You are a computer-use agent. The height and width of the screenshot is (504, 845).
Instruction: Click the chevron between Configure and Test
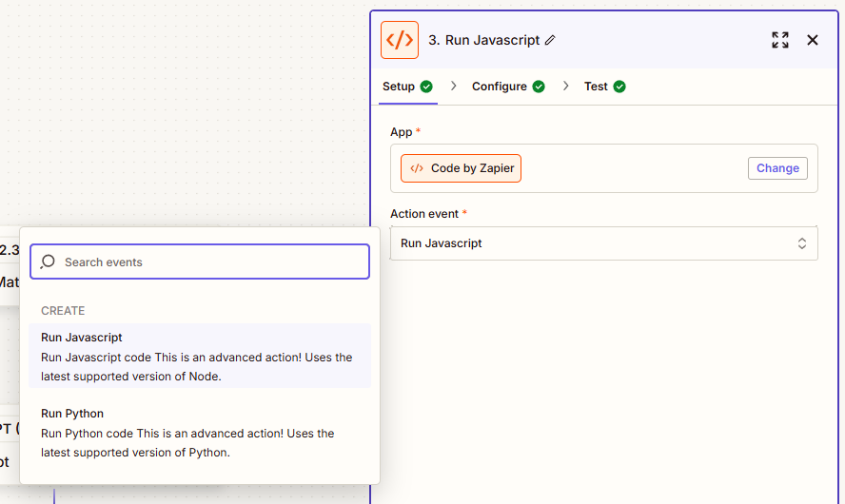click(565, 87)
